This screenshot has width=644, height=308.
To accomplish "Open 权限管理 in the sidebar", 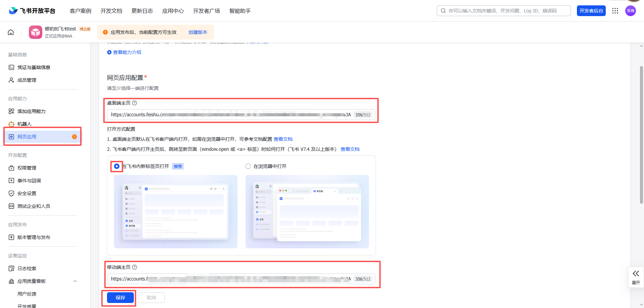I will [x=27, y=168].
